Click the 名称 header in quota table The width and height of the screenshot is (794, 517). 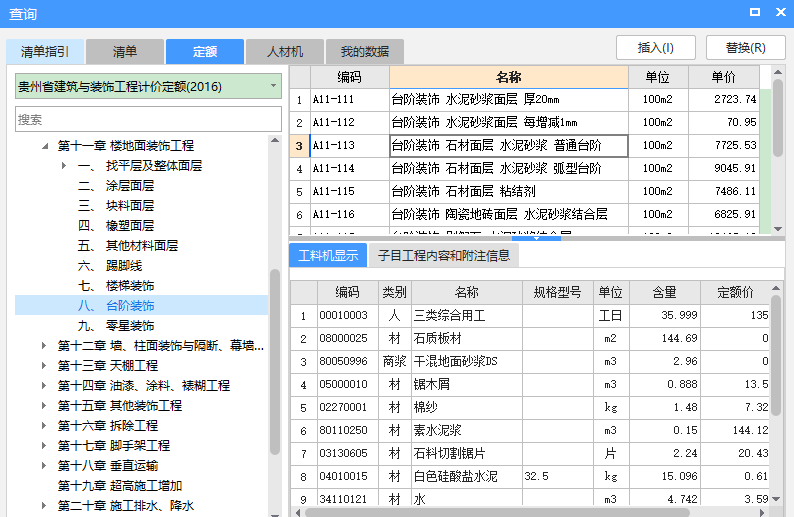pos(509,77)
